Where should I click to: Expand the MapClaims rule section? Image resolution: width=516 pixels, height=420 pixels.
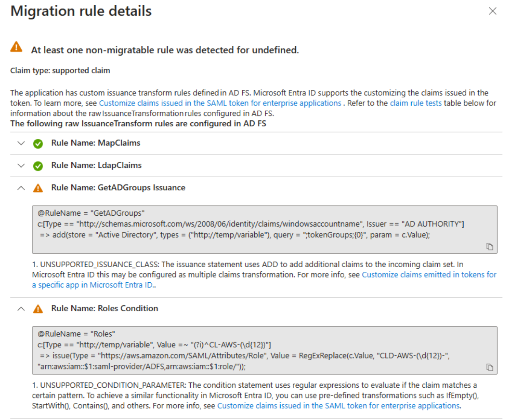coord(21,143)
